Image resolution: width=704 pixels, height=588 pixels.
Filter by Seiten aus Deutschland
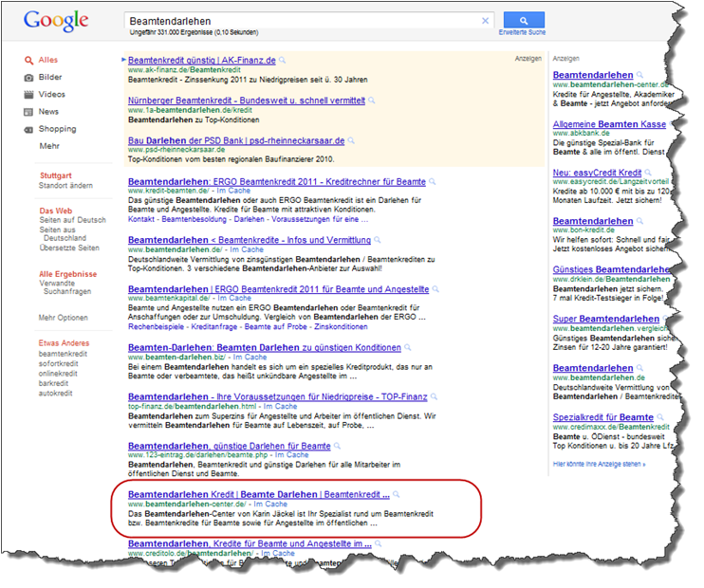(63, 234)
